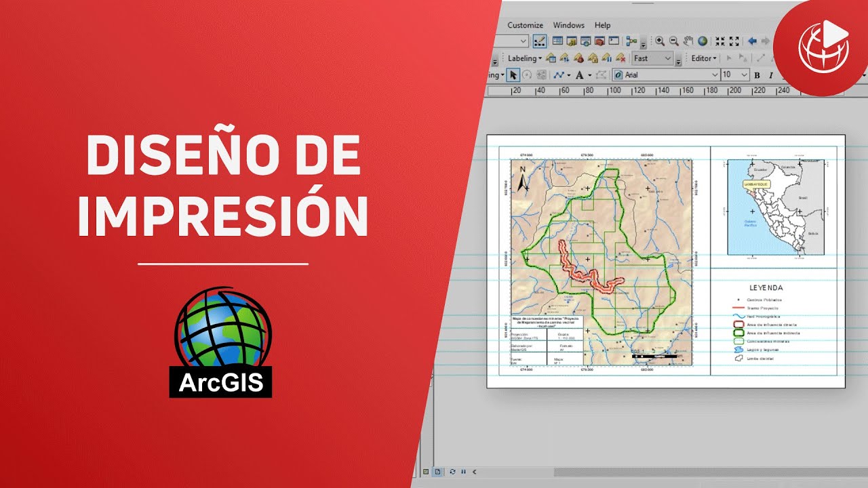
Task: Select the New Text A tool
Action: 580,75
